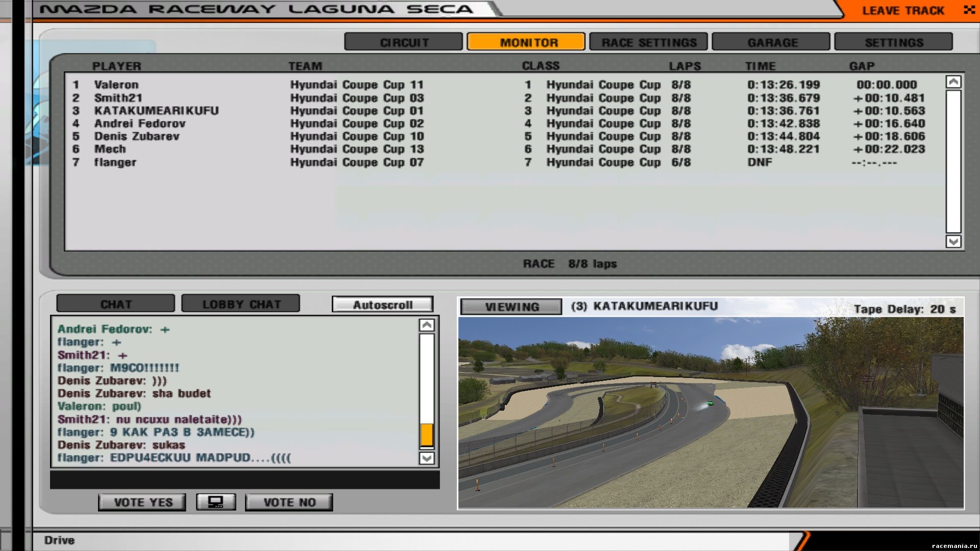Click the Viewing button
980x551 pixels.
(x=511, y=306)
